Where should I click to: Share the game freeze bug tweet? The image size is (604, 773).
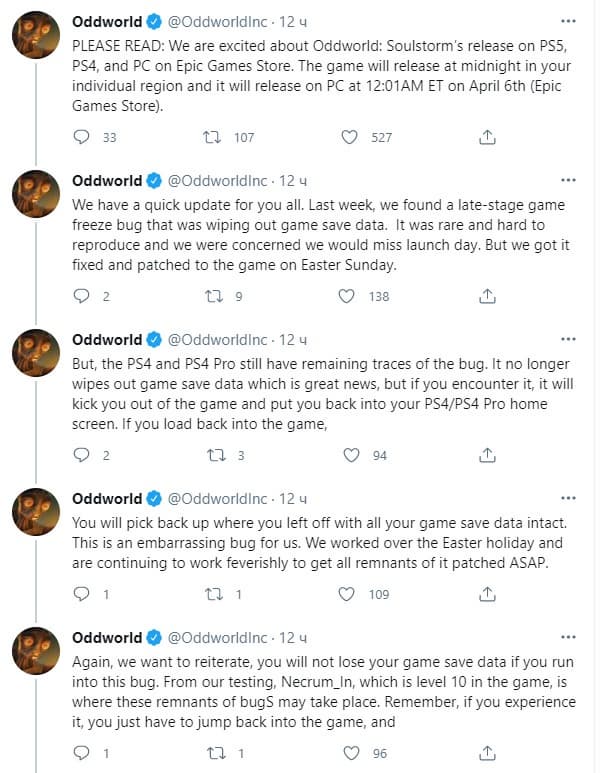[487, 296]
